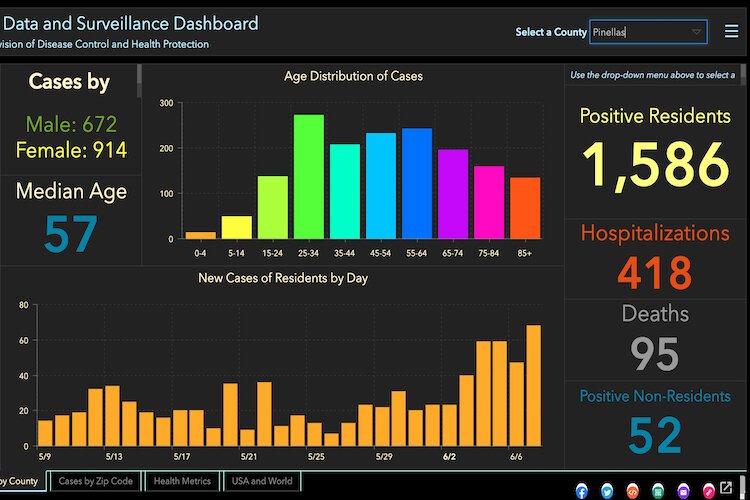Select the by County tab

(20, 481)
